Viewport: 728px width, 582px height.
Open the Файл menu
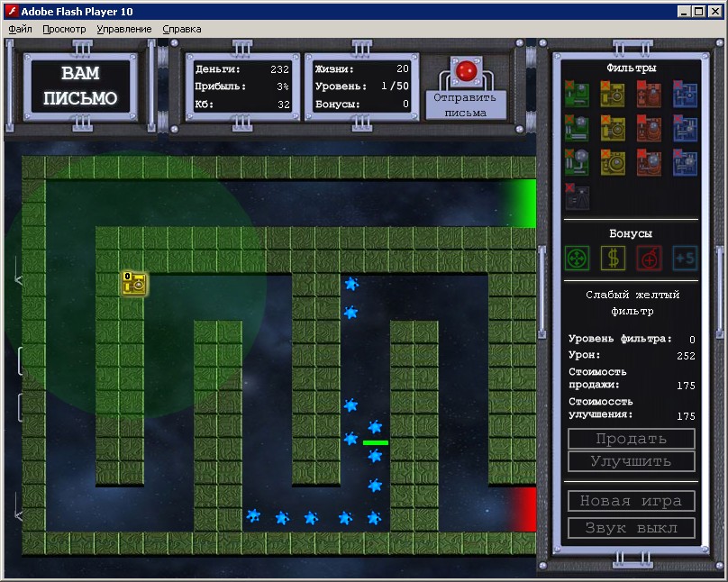(x=20, y=29)
